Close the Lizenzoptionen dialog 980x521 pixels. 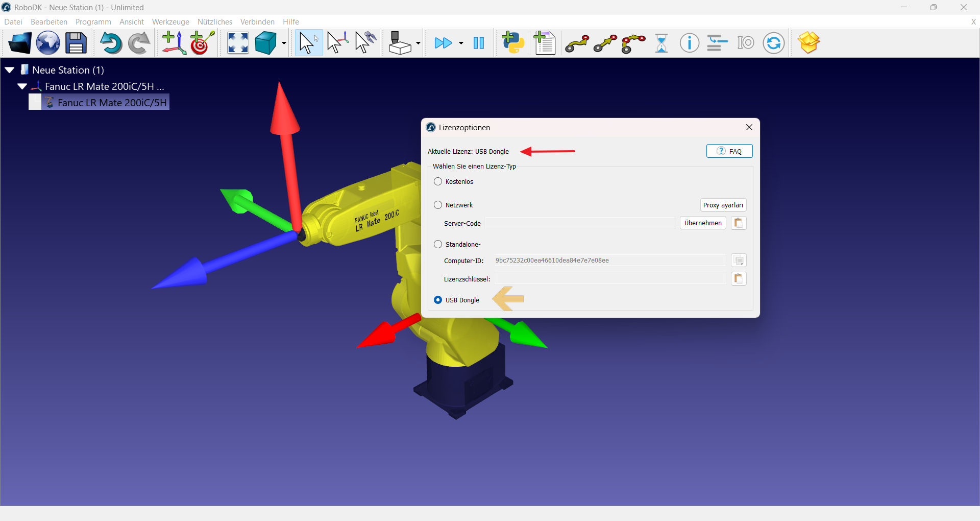pos(749,127)
